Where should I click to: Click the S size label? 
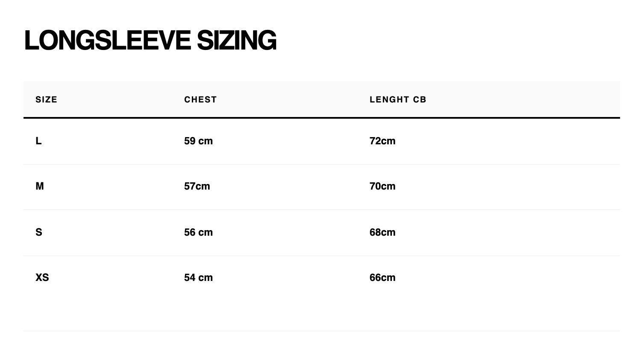tap(39, 232)
